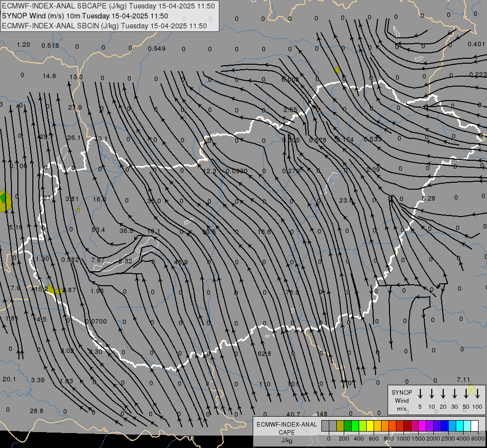The image size is (487, 448).
Task: Click the 20 m/s wind arrow in legend
Action: 443,394
